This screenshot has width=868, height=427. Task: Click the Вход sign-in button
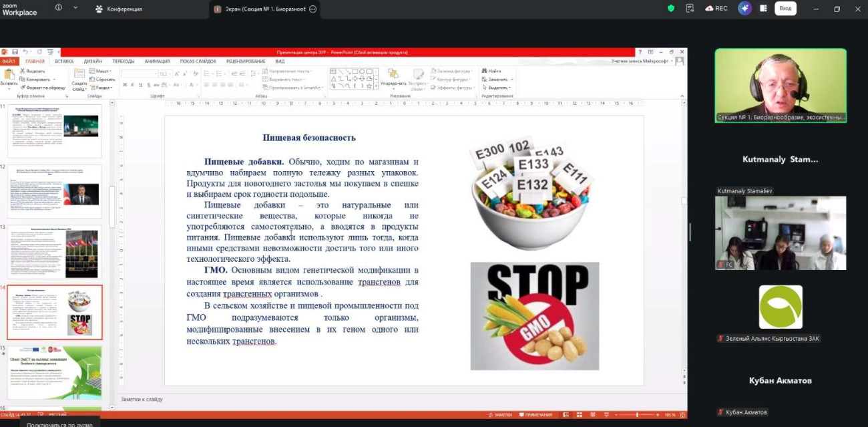pyautogui.click(x=785, y=9)
